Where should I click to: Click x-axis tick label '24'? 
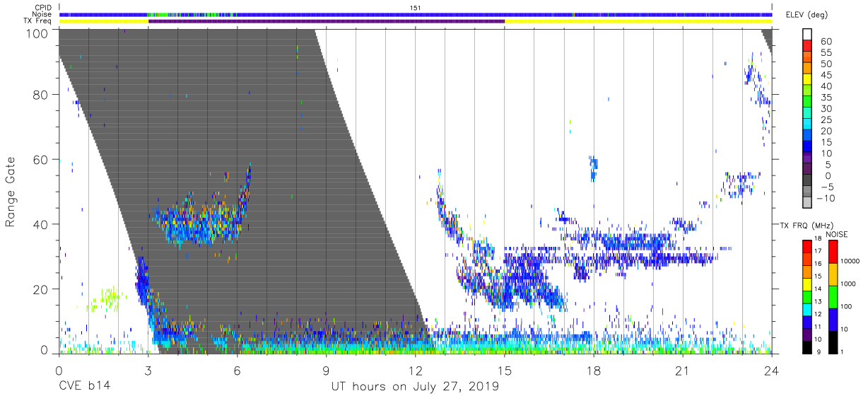(x=771, y=371)
